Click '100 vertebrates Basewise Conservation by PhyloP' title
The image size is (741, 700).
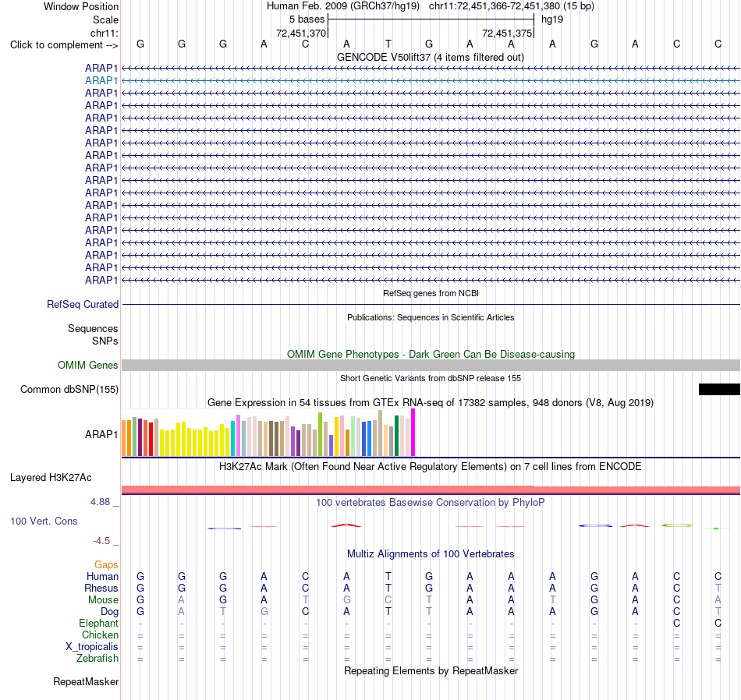click(x=430, y=503)
